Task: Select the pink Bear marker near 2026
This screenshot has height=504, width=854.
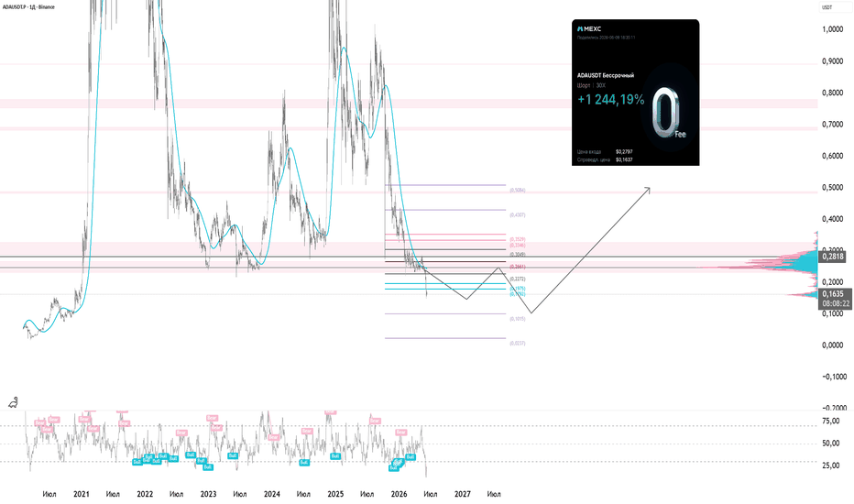Action: pos(400,433)
